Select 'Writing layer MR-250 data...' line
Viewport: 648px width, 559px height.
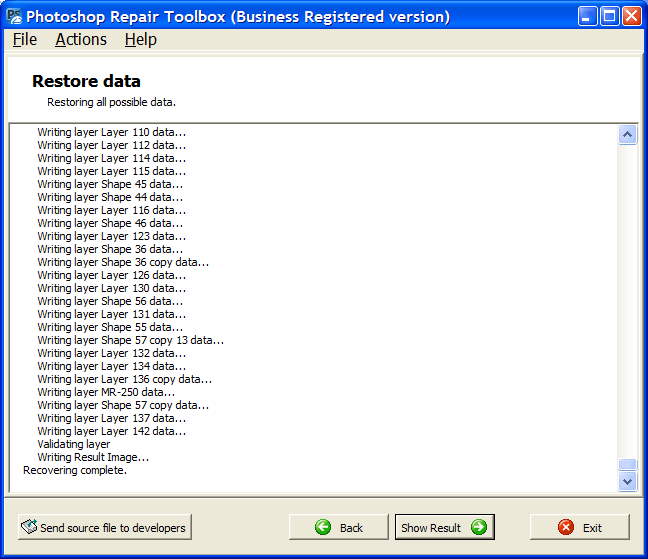point(106,392)
